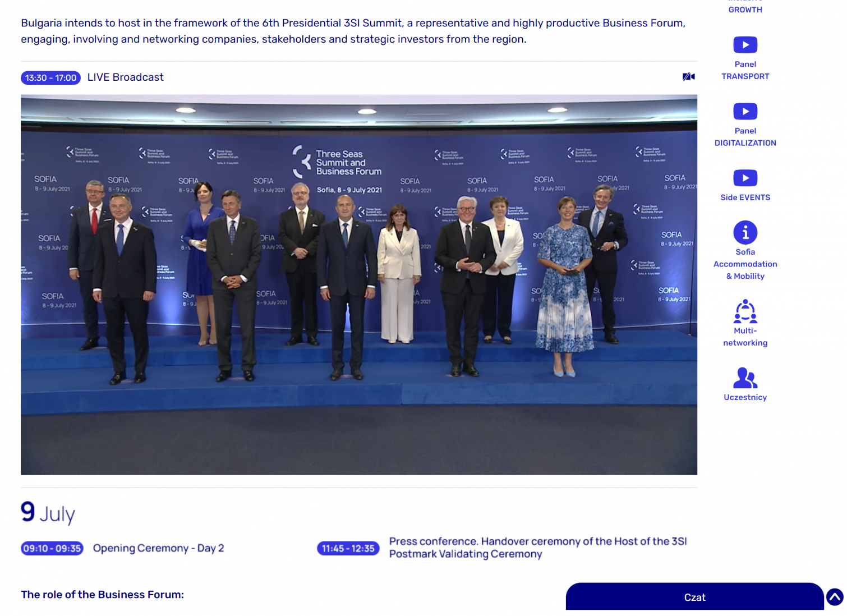Select the 11:45 - 12:35 time badge
The width and height of the screenshot is (847, 616).
point(348,548)
